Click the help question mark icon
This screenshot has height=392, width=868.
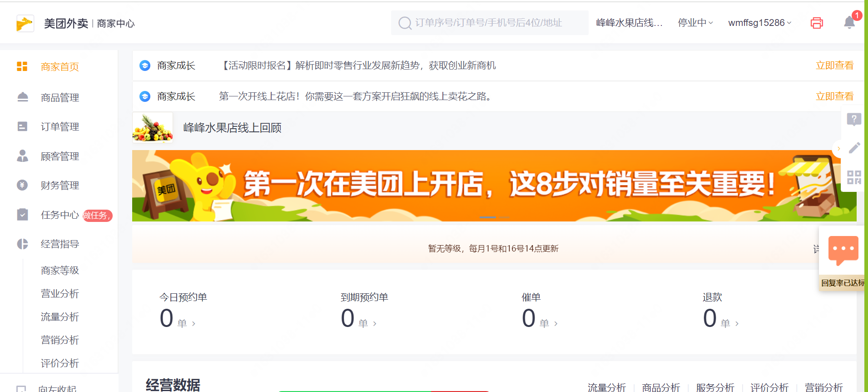tap(854, 120)
